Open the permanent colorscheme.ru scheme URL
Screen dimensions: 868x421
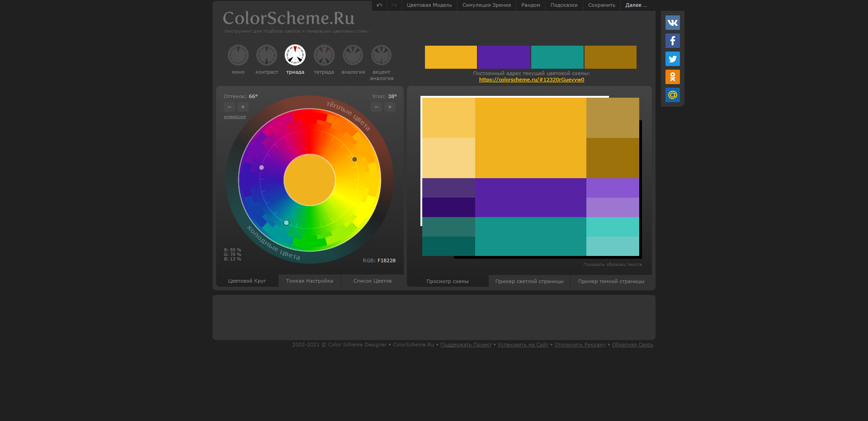point(532,80)
